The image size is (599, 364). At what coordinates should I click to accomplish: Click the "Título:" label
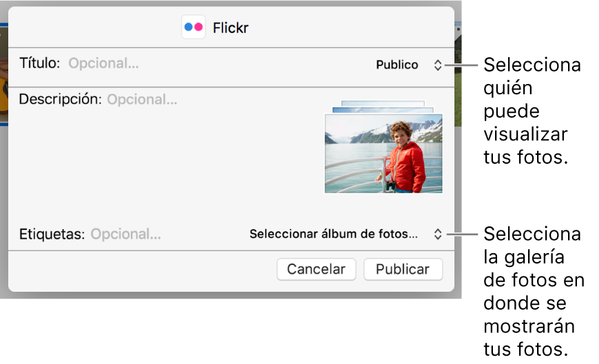coord(39,64)
